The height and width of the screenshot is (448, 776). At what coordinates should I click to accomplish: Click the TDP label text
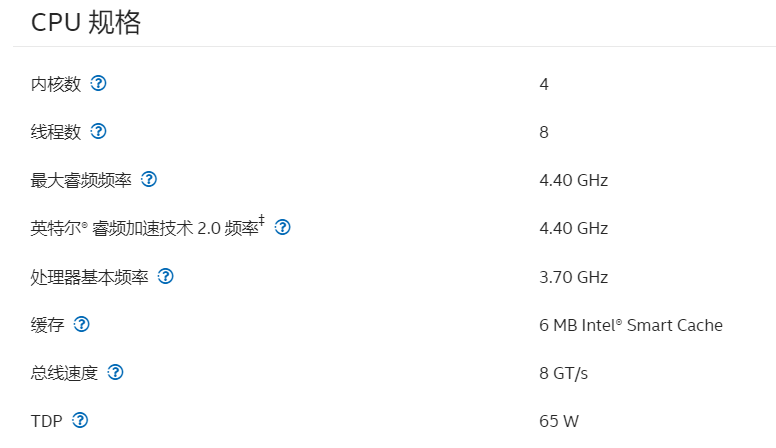coord(47,421)
